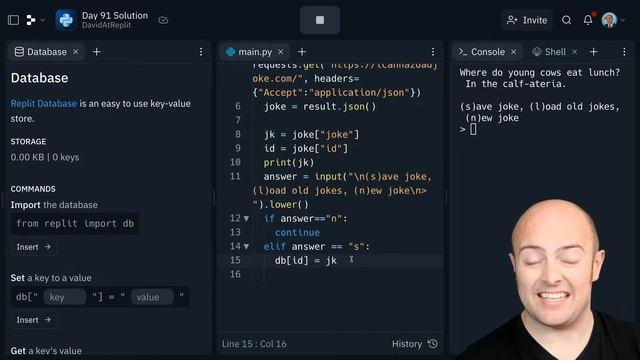The image size is (640, 360).
Task: Insert the import database command
Action: [33, 247]
